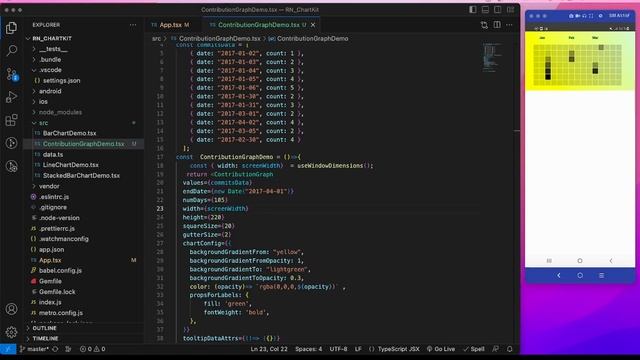Viewport: 640px width, 360px height.
Task: Expand the .bundle folder
Action: click(50, 60)
